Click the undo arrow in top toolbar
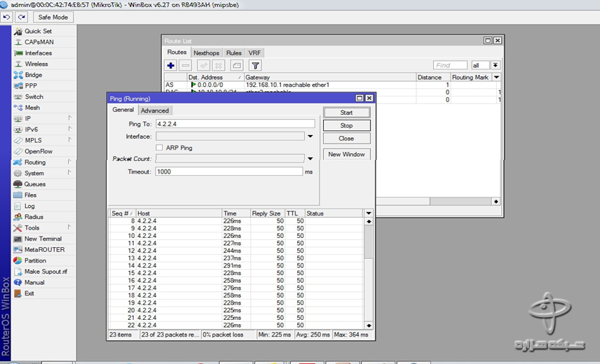The width and height of the screenshot is (600, 364). 7,17
